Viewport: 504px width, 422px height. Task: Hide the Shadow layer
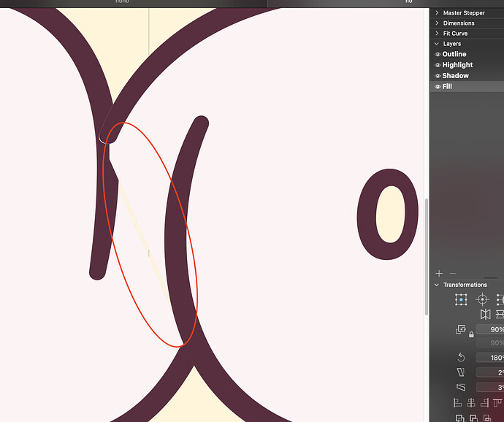click(438, 76)
